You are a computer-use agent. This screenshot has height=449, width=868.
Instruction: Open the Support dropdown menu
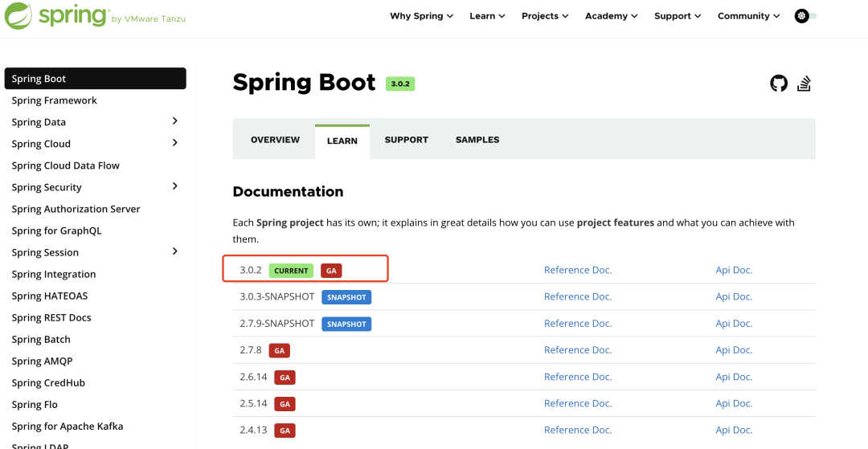pyautogui.click(x=678, y=16)
